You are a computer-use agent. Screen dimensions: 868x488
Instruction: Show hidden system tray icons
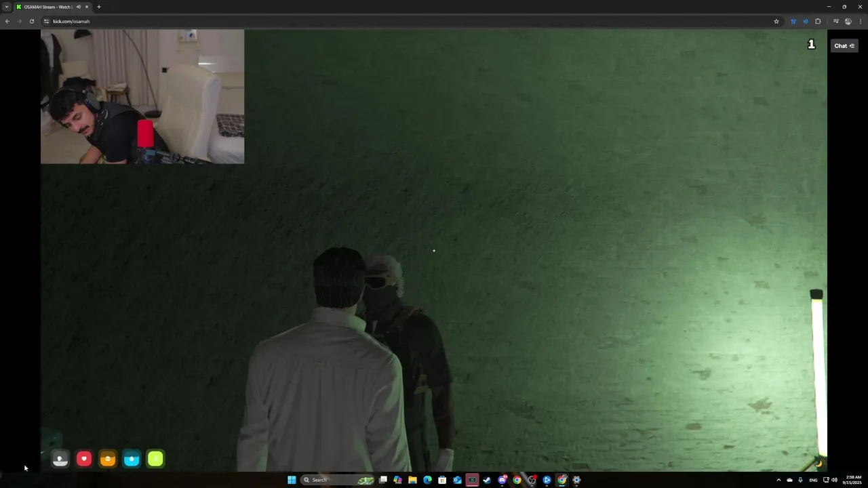pos(778,480)
